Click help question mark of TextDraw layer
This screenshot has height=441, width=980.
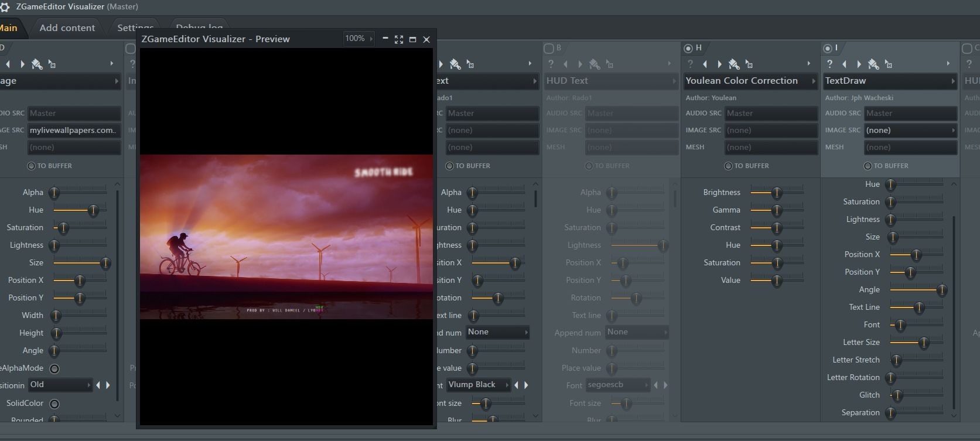829,64
